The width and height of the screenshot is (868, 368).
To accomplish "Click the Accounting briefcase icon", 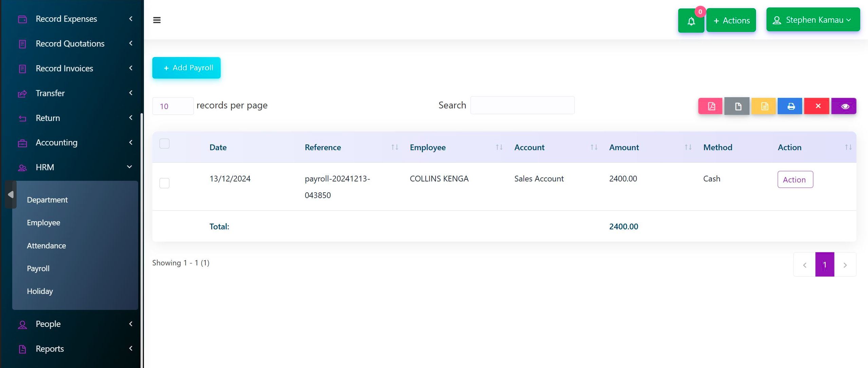I will 22,143.
